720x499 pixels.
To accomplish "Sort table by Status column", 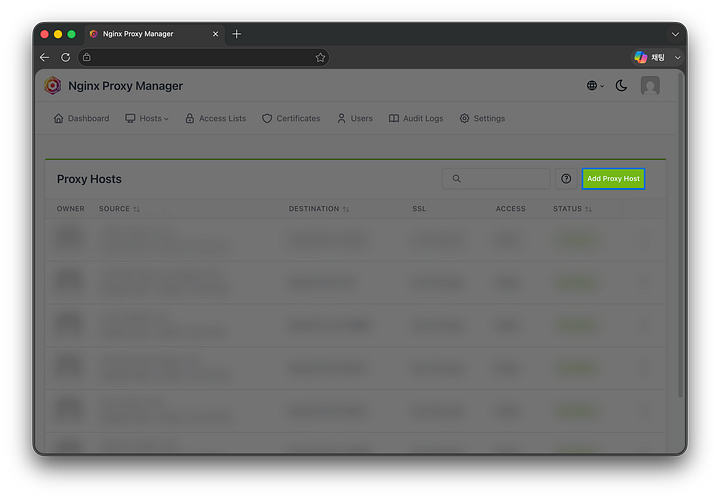I will coord(573,209).
